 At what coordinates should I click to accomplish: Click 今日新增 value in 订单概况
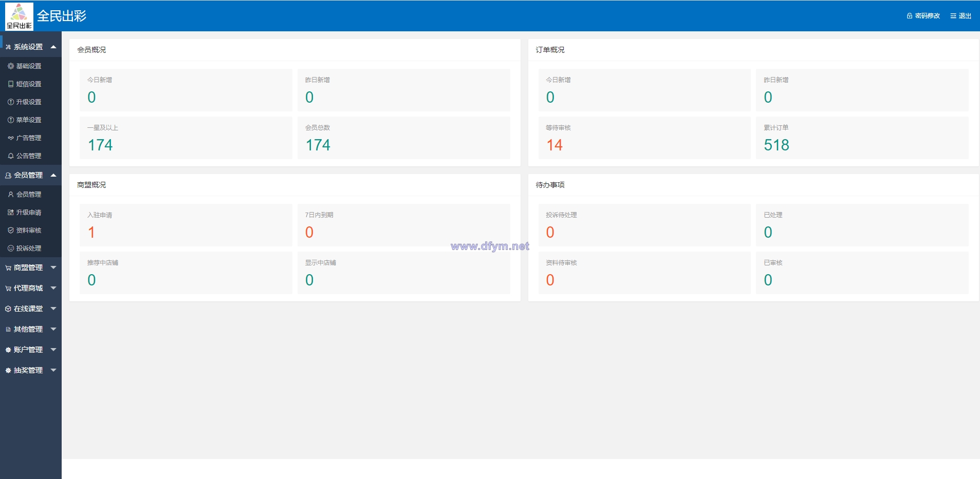pyautogui.click(x=550, y=98)
